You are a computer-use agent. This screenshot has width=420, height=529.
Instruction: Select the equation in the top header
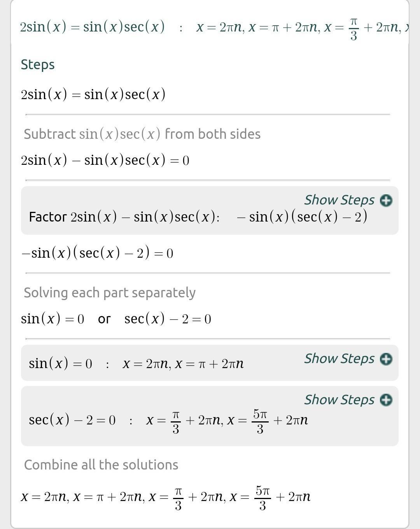click(92, 27)
